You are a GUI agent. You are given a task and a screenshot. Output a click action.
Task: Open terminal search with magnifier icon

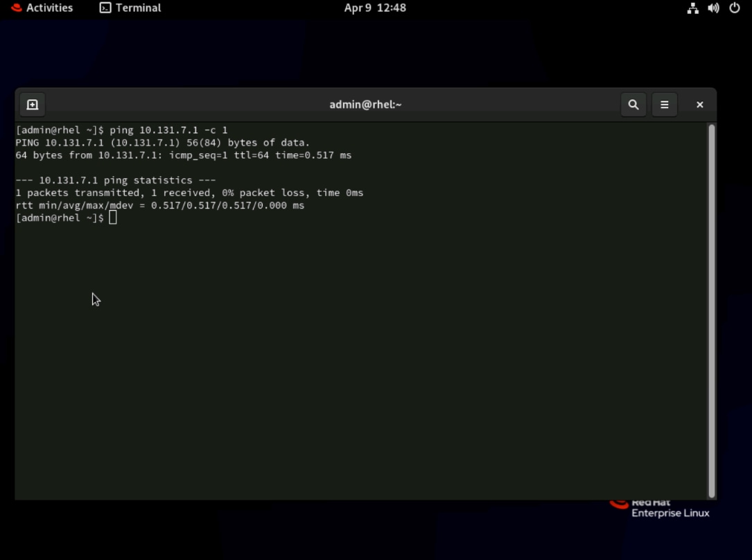(633, 105)
